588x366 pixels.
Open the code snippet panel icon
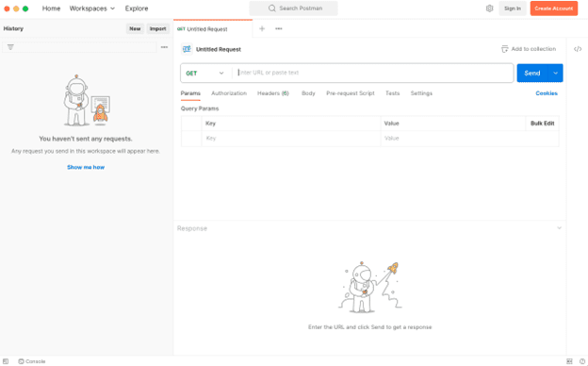[x=578, y=49]
